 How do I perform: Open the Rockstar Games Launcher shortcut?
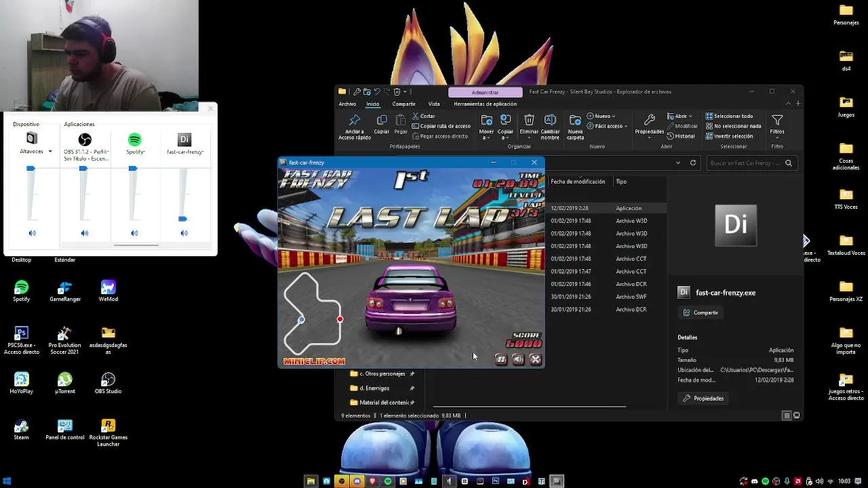(108, 432)
